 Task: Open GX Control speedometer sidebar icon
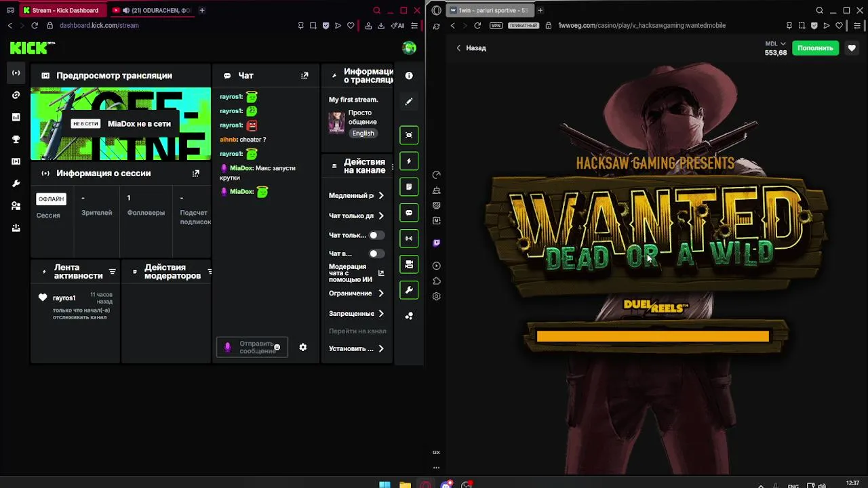(x=436, y=175)
